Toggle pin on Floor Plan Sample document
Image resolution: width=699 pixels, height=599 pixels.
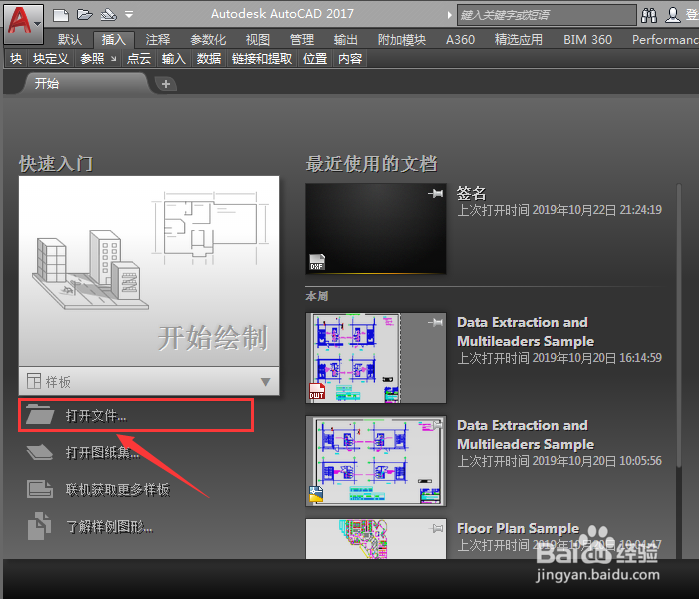(x=437, y=528)
